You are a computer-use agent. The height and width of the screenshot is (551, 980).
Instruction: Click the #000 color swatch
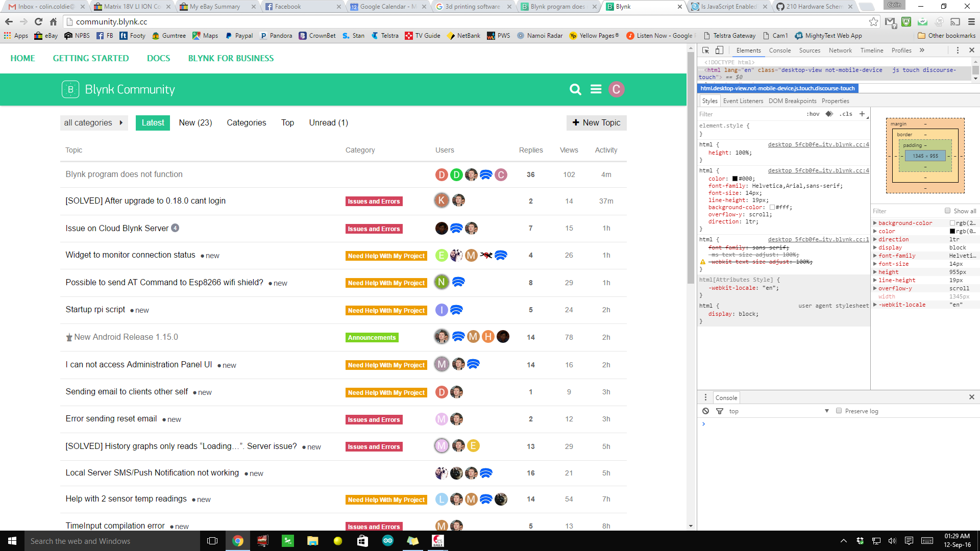(x=735, y=179)
